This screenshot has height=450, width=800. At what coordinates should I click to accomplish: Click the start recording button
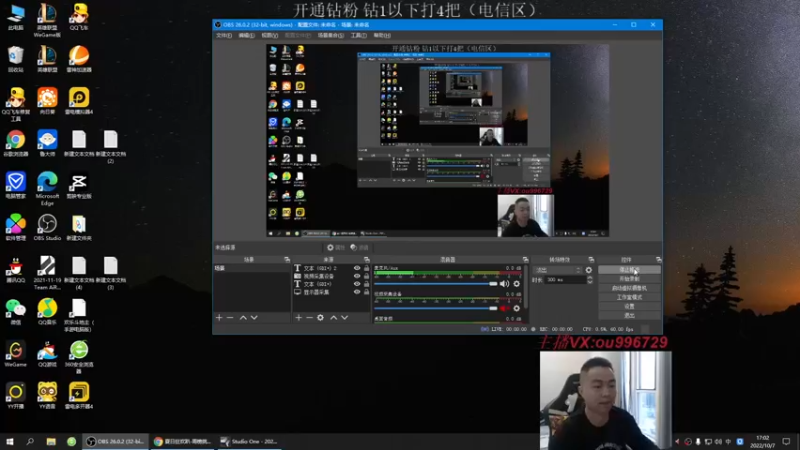tap(629, 279)
